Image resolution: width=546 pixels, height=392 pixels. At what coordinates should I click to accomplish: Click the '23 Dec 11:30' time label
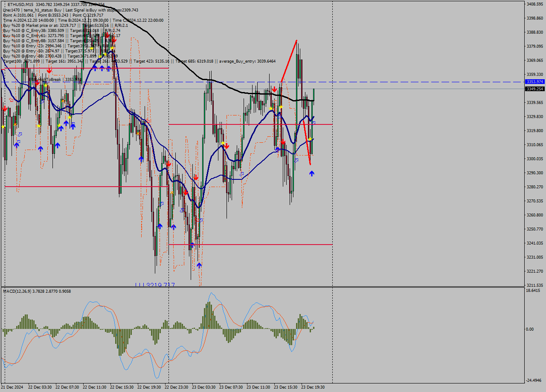click(x=258, y=387)
